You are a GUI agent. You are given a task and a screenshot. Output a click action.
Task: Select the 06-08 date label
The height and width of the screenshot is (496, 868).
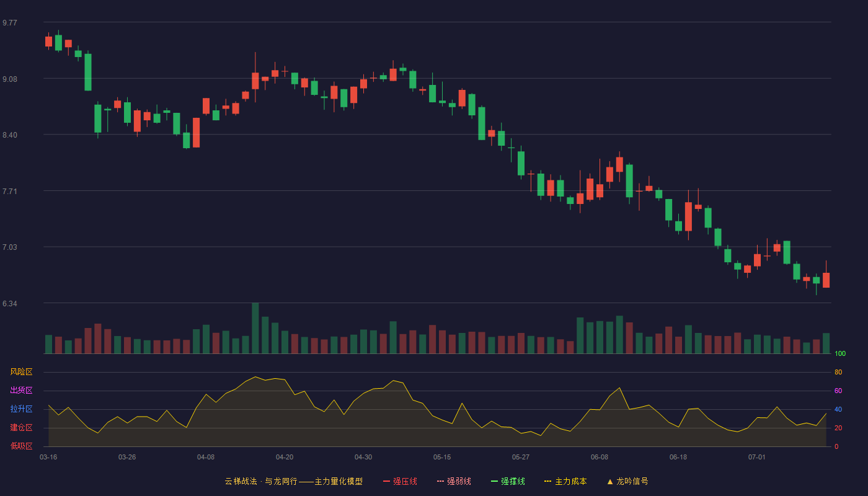point(600,457)
